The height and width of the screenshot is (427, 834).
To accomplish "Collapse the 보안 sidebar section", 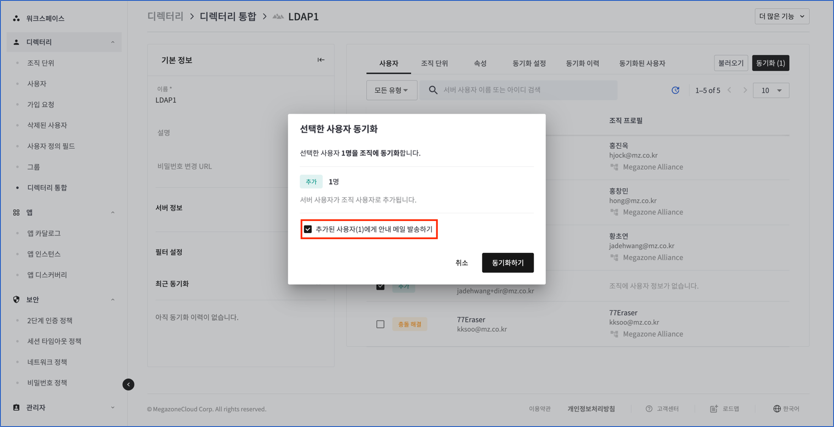I will click(x=112, y=299).
